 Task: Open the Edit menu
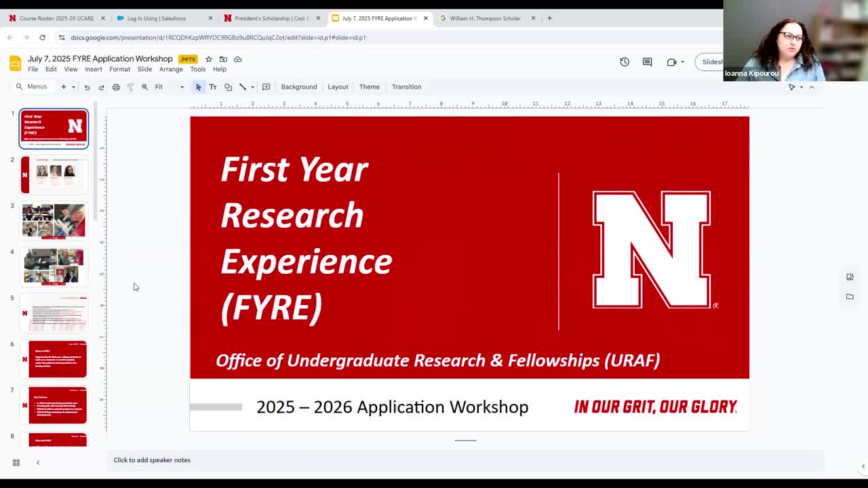click(51, 69)
